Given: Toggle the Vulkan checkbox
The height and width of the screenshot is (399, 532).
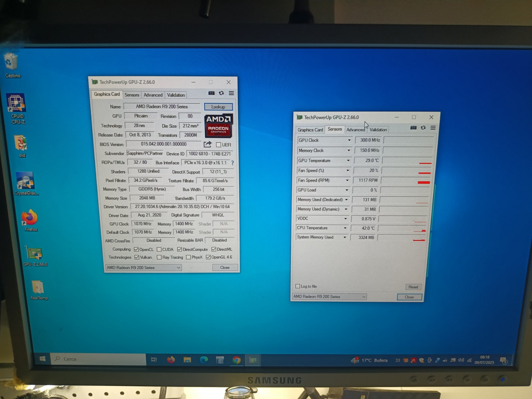Looking at the screenshot, I should 137,257.
